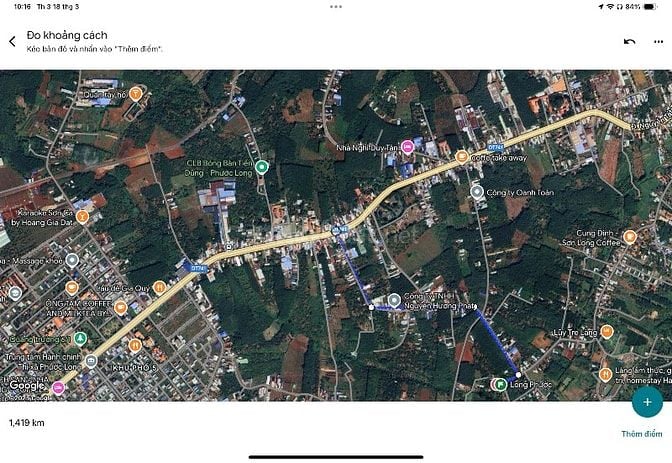Tap the three dots at top center of status bar

(336, 6)
